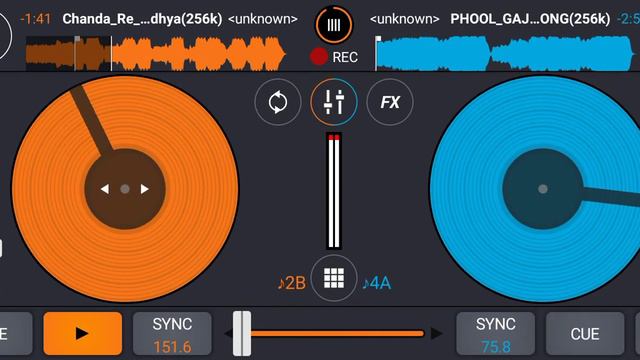Click the orange crossfader track
Screen dimensions: 640x360
point(338,333)
